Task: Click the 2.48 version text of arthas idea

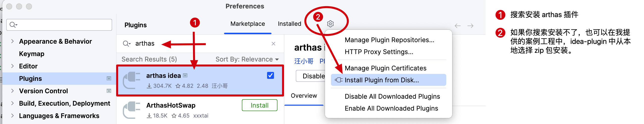Action: [x=202, y=86]
